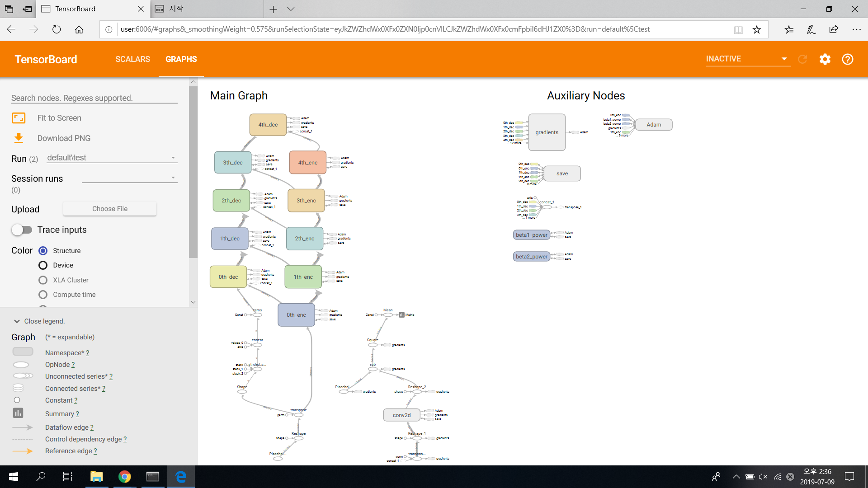Viewport: 868px width, 488px height.
Task: Launch File Explorer from taskbar
Action: coord(97,477)
